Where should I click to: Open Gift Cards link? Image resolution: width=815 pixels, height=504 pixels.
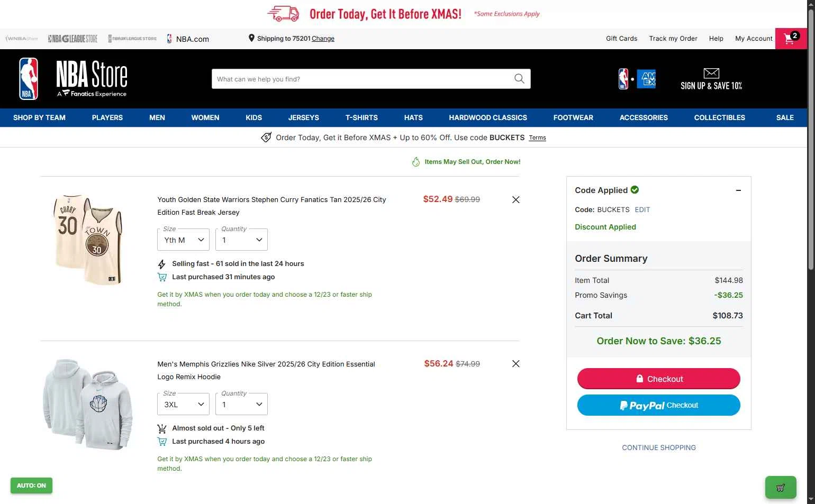click(x=621, y=39)
